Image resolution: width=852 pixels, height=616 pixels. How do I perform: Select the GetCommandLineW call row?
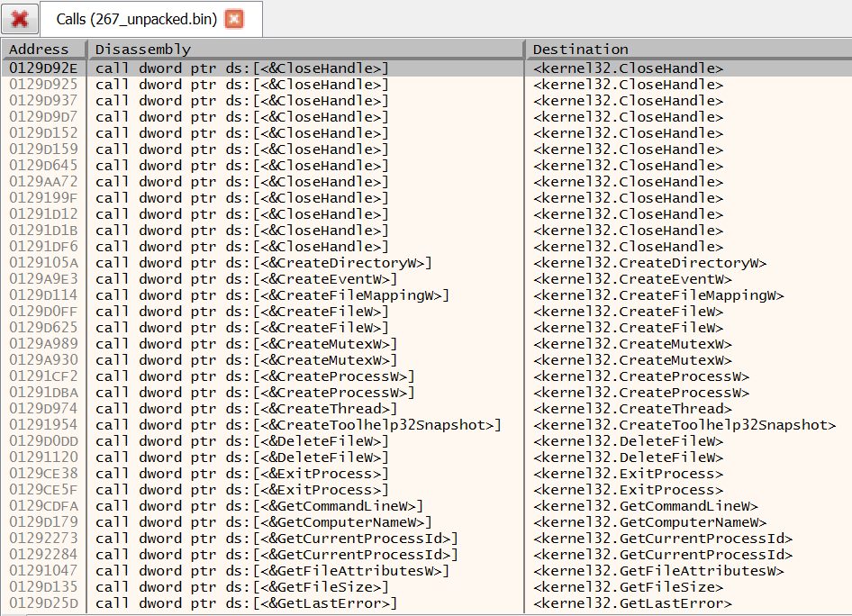click(x=270, y=505)
